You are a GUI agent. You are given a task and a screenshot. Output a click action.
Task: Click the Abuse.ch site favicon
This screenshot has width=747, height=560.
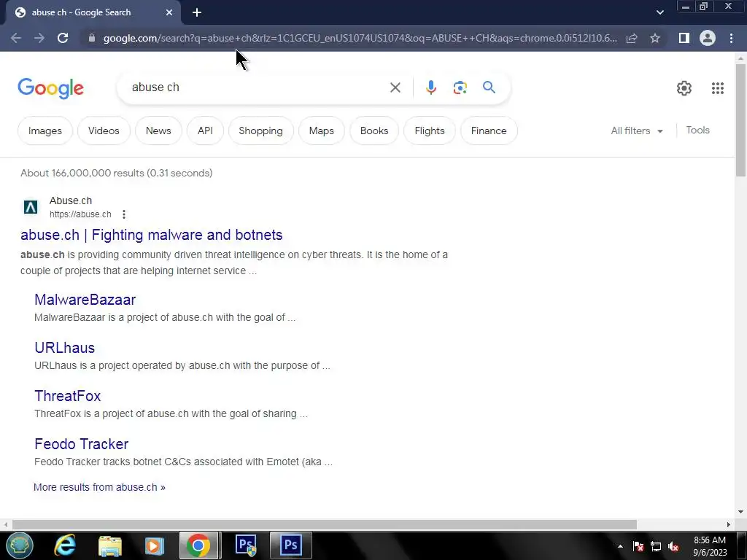pyautogui.click(x=31, y=207)
